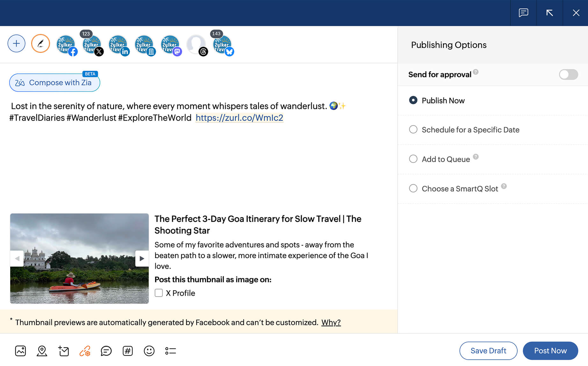
Task: Click the add channel plus button
Action: click(x=16, y=44)
